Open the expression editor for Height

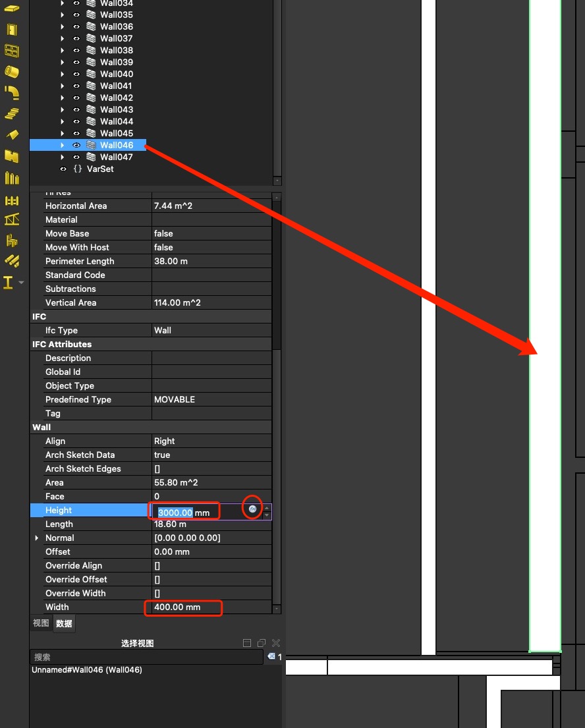click(x=252, y=509)
